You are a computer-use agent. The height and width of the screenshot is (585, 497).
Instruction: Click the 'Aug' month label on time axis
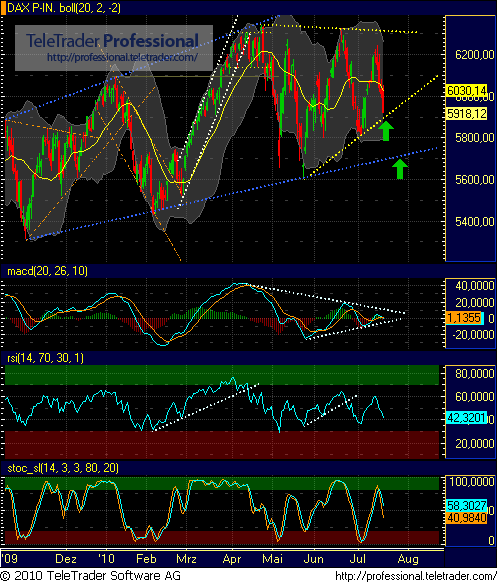pos(408,559)
